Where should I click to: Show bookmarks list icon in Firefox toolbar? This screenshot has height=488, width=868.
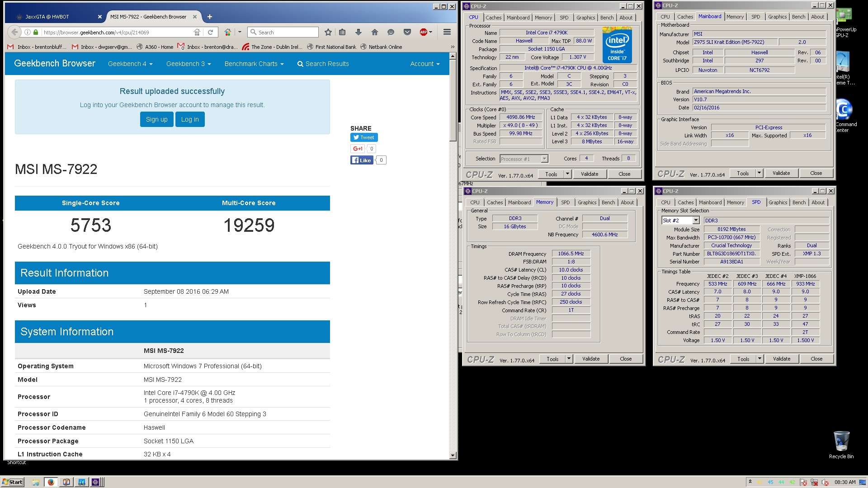pos(342,33)
